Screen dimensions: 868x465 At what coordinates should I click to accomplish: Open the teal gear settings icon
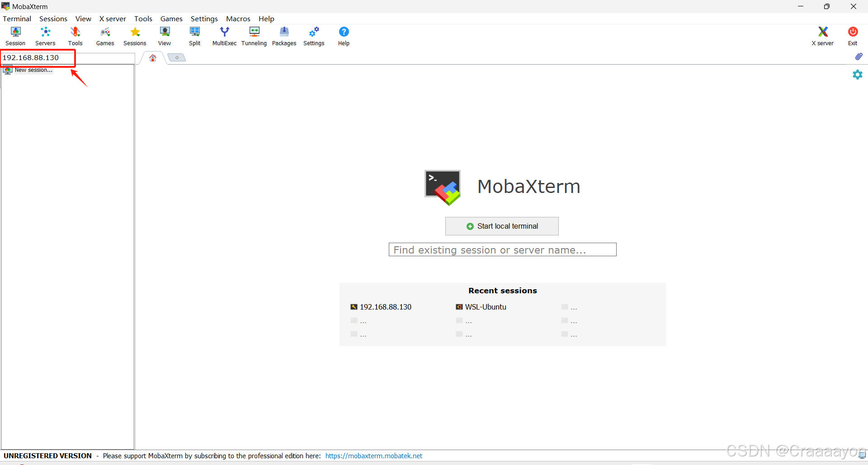(x=857, y=75)
